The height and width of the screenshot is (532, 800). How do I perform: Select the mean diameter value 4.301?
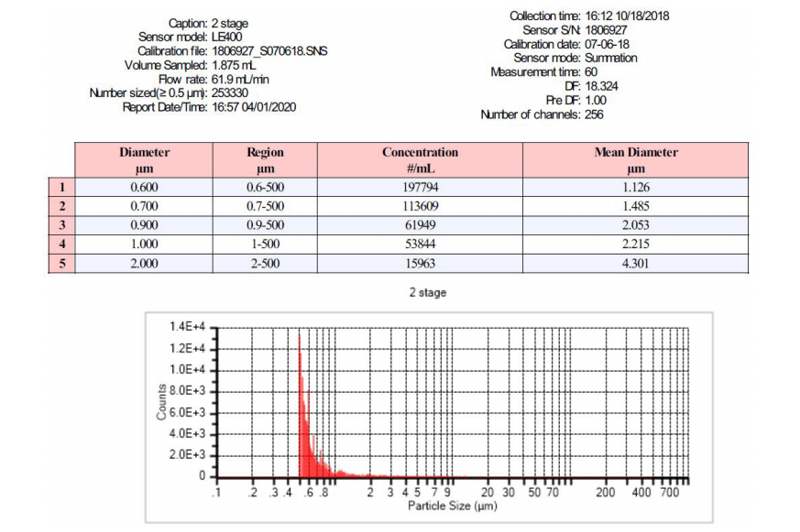[x=635, y=264]
